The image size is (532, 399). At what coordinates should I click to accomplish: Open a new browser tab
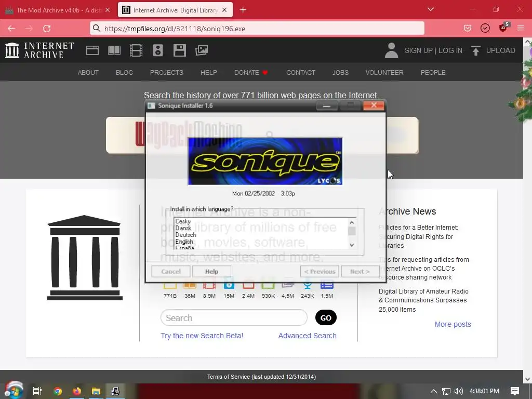[x=243, y=10]
